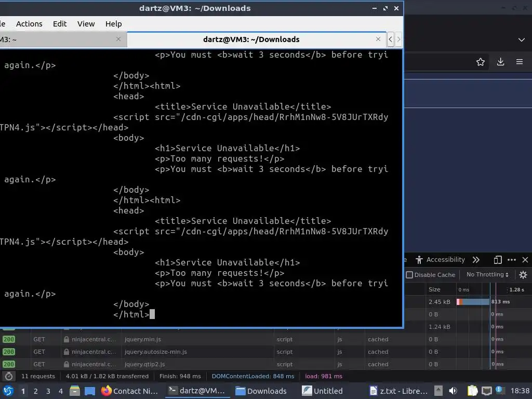Select the jquery.autosize-min.js request row
This screenshot has height=399, width=532.
[266, 352]
